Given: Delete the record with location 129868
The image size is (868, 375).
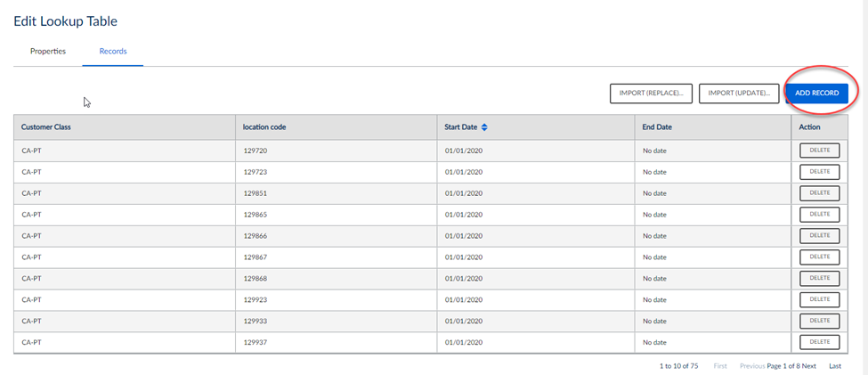Looking at the screenshot, I should pos(819,279).
